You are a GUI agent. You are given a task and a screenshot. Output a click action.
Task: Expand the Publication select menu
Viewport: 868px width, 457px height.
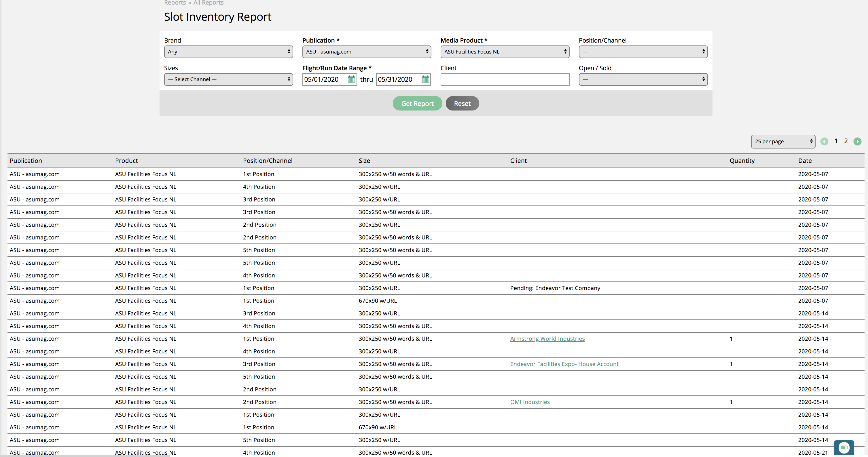point(367,52)
